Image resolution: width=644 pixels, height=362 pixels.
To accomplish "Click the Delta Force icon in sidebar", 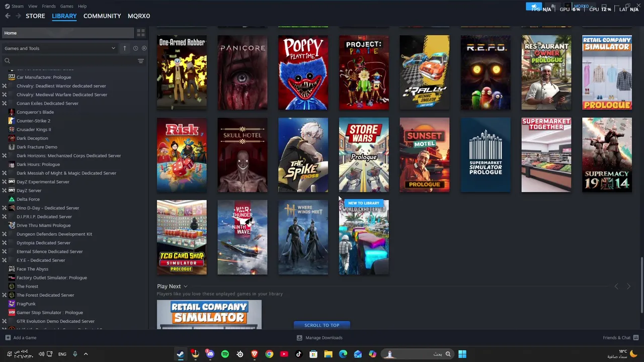I will (x=12, y=199).
